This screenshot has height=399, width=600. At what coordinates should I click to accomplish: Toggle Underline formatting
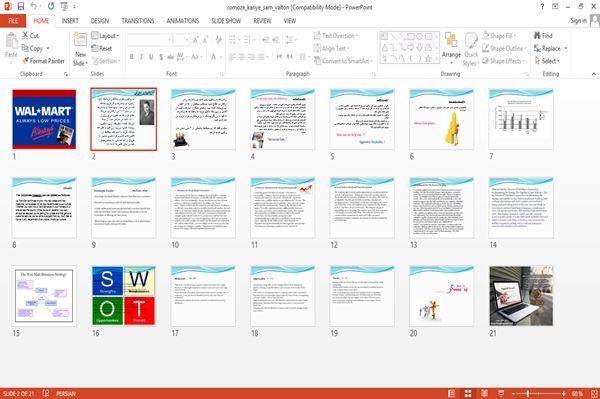point(151,57)
